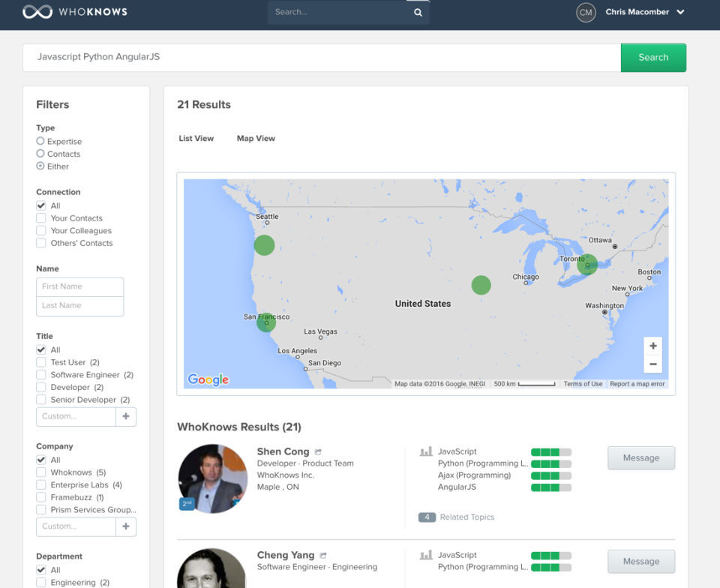Click the custom Title input field
The image size is (720, 588).
tap(76, 416)
